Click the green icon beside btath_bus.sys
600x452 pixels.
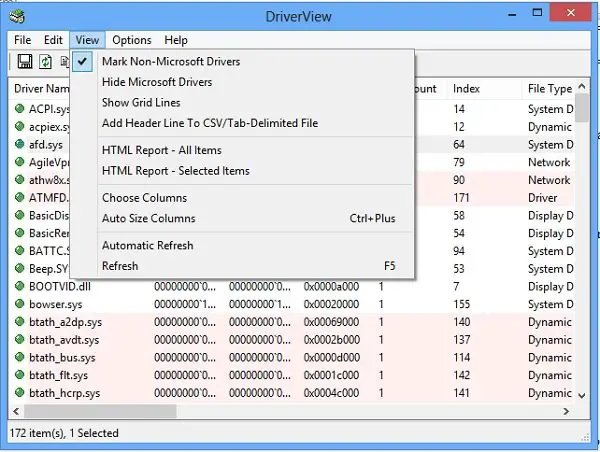20,357
